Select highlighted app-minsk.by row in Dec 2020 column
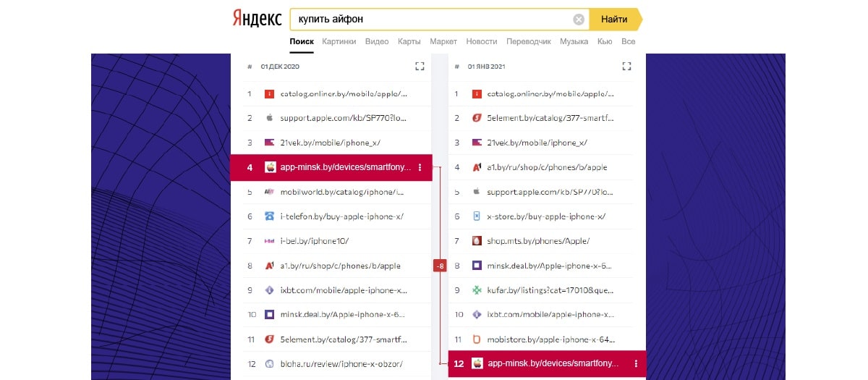Image resolution: width=868 pixels, height=380 pixels. (x=331, y=167)
